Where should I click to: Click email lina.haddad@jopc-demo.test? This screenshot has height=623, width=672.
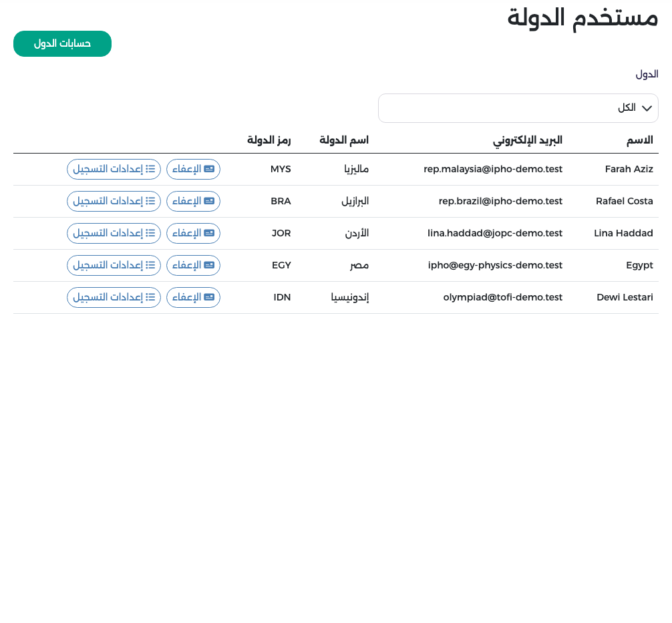coord(494,234)
